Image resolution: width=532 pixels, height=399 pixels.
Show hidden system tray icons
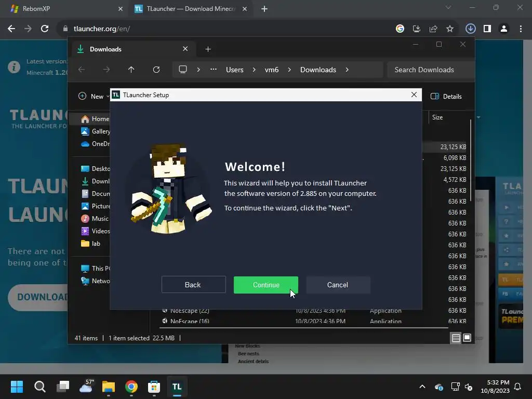(422, 387)
